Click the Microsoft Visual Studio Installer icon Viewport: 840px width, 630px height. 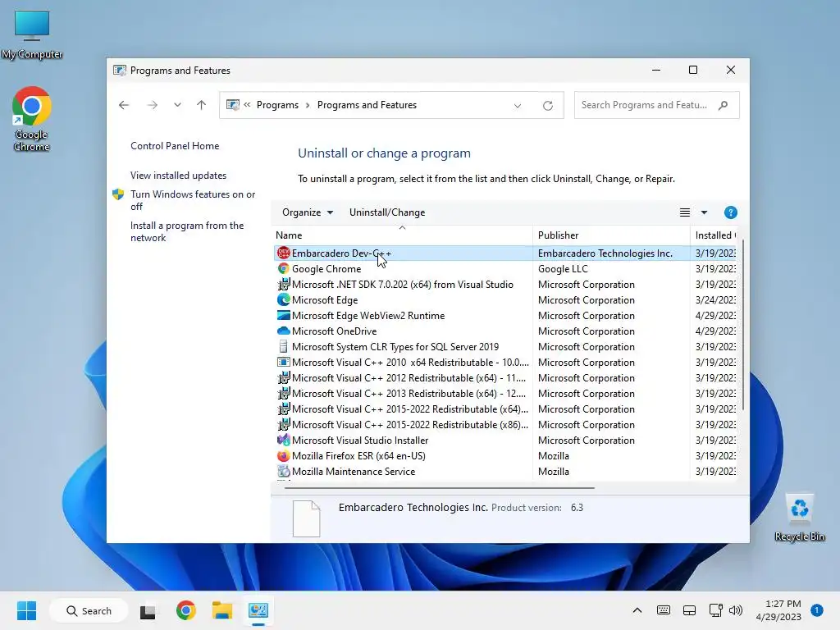coord(283,440)
